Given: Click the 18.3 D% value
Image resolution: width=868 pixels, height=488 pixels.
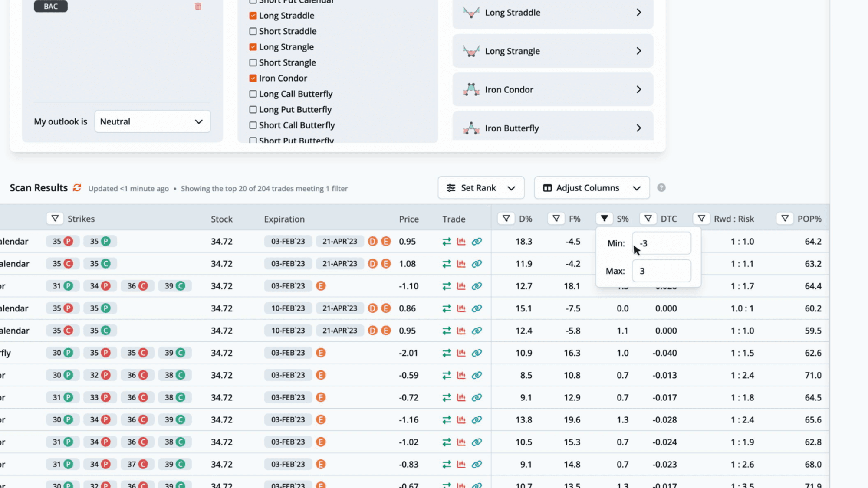Looking at the screenshot, I should [x=524, y=242].
